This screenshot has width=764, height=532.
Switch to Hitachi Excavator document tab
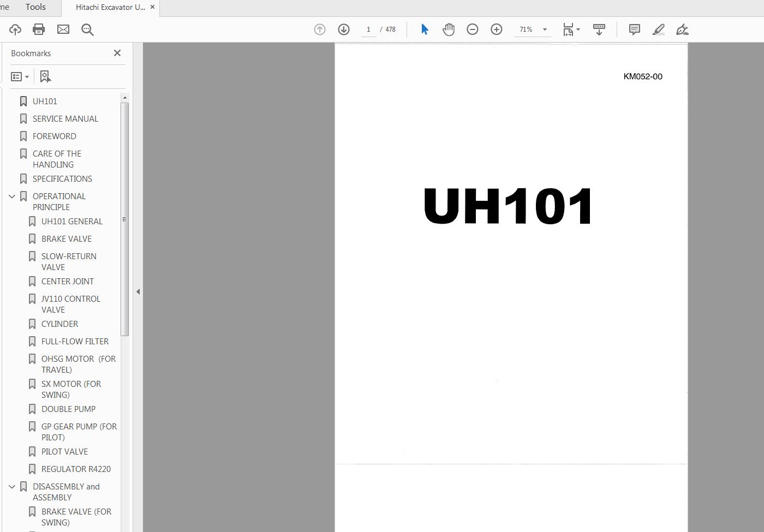(x=110, y=8)
